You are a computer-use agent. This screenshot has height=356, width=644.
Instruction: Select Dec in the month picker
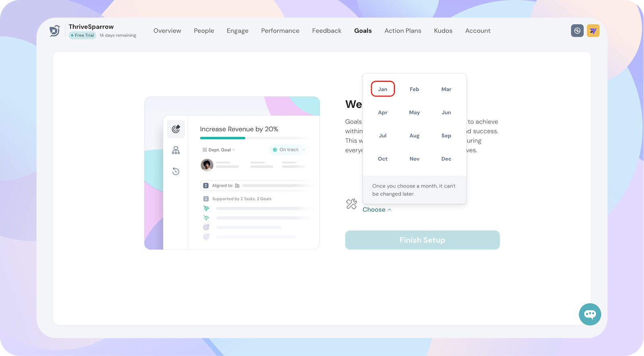tap(446, 159)
